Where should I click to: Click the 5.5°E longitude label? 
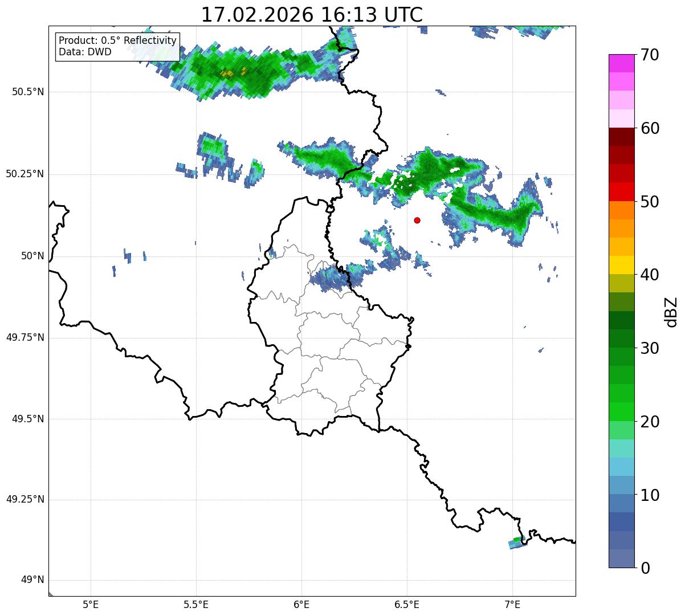(196, 605)
